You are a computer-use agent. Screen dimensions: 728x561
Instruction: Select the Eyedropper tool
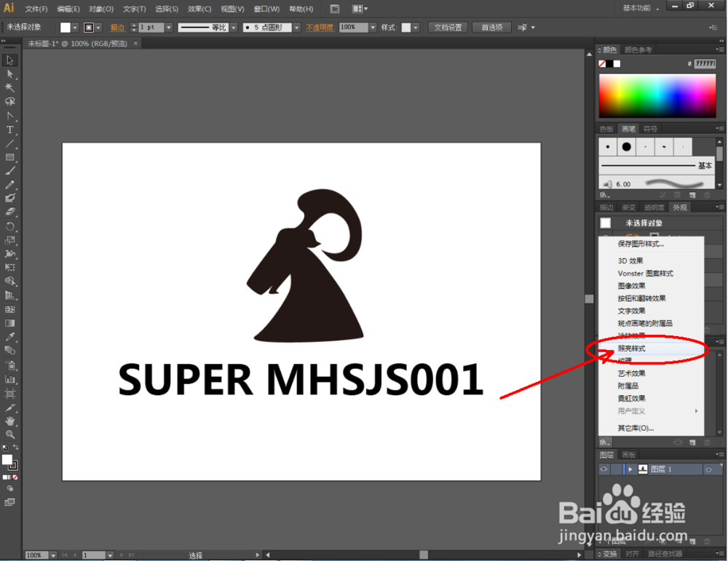point(9,337)
